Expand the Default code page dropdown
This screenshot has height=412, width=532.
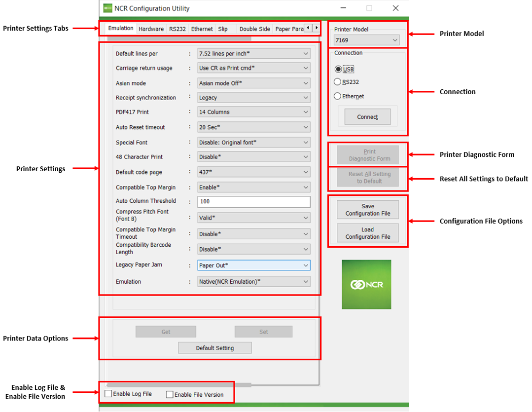coord(253,172)
